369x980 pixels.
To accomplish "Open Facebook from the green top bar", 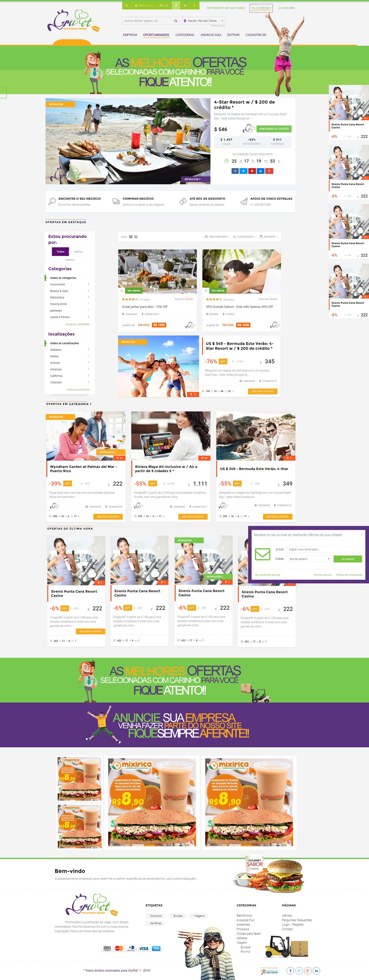I will pos(176,6).
